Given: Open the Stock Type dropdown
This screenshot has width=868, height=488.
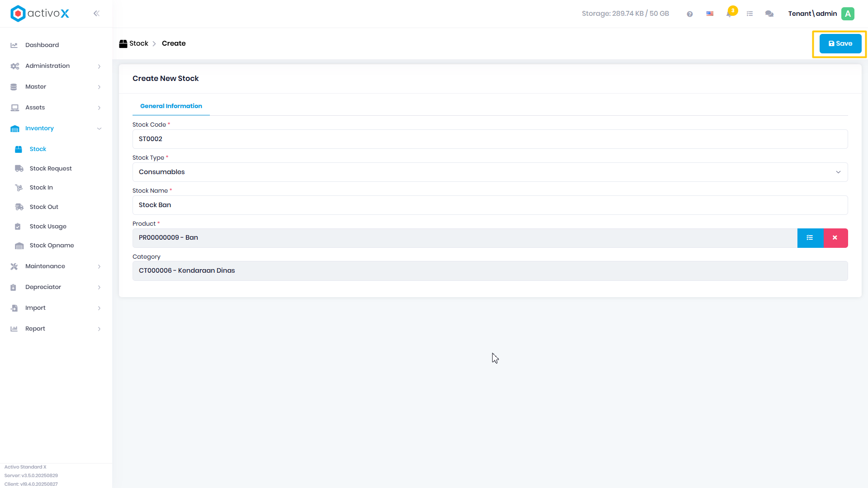Looking at the screenshot, I should point(490,172).
